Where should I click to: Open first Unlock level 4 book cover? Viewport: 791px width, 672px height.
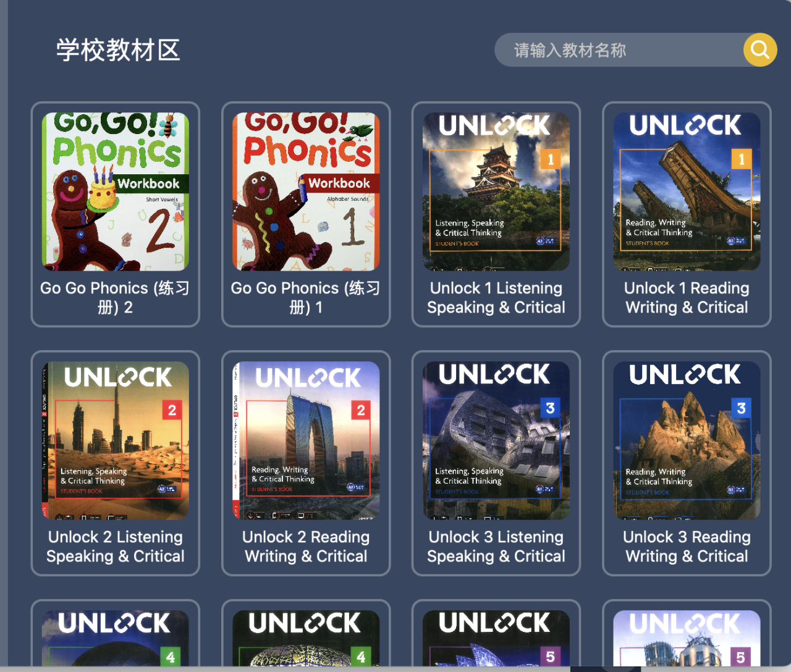[x=116, y=638]
